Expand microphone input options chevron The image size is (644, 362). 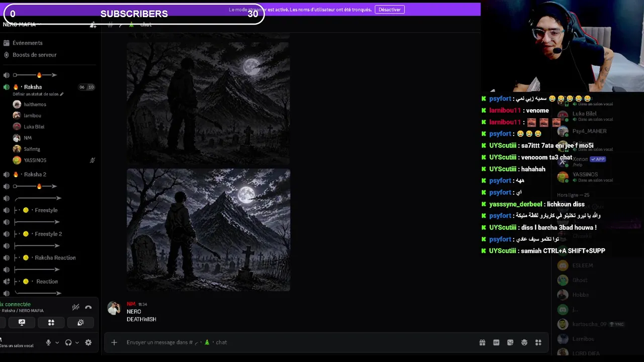[x=57, y=342]
